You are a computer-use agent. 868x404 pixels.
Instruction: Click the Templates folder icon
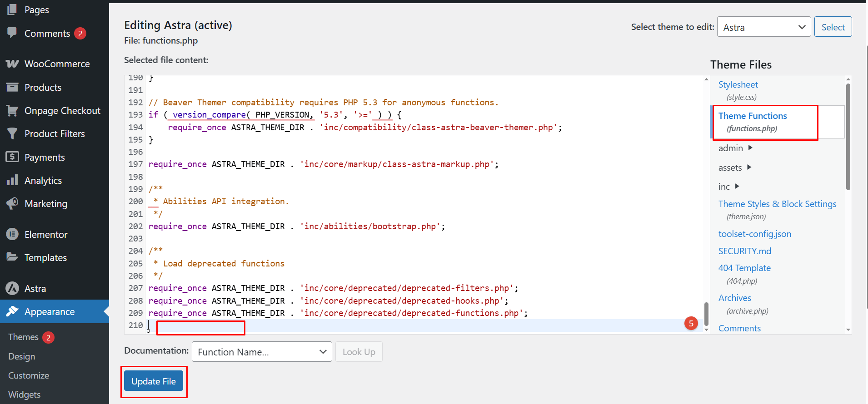[x=12, y=257]
